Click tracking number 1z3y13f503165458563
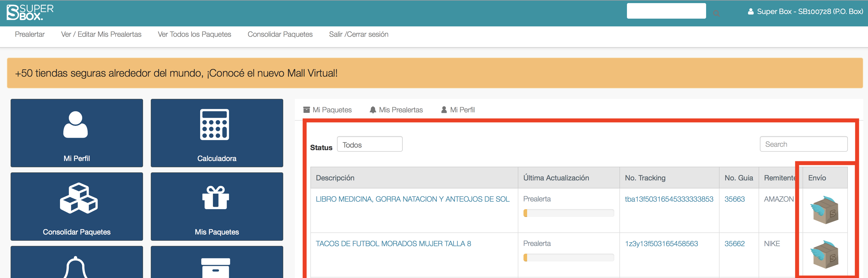Image resolution: width=868 pixels, height=278 pixels. [x=661, y=244]
